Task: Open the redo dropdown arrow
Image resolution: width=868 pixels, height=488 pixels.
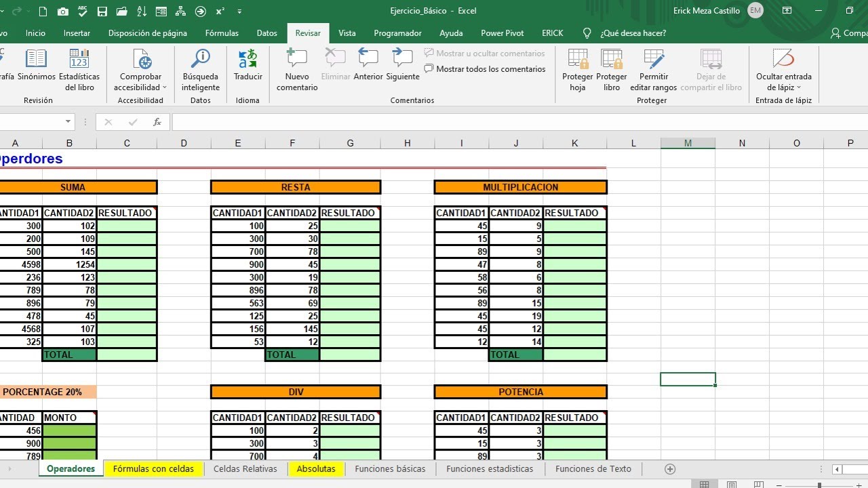Action: (28, 12)
